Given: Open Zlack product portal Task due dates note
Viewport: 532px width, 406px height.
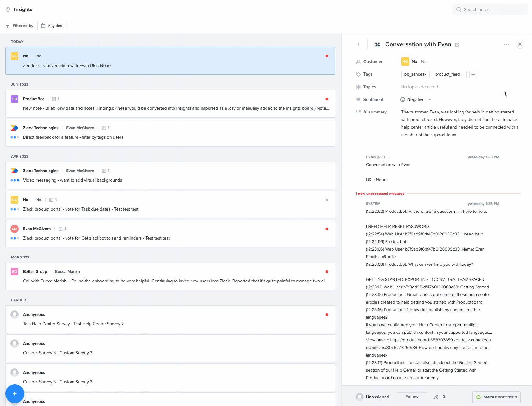Looking at the screenshot, I should point(170,205).
